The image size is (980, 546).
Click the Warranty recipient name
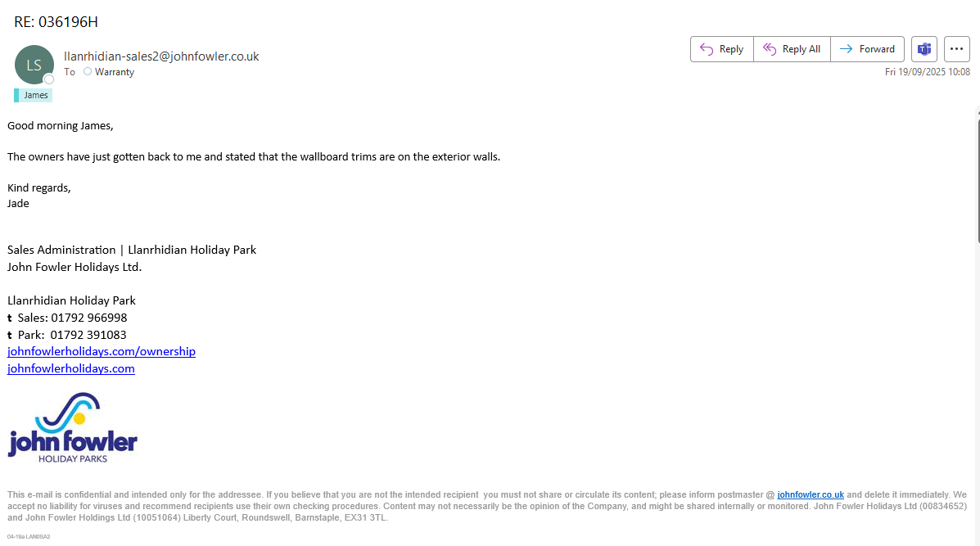tap(115, 72)
